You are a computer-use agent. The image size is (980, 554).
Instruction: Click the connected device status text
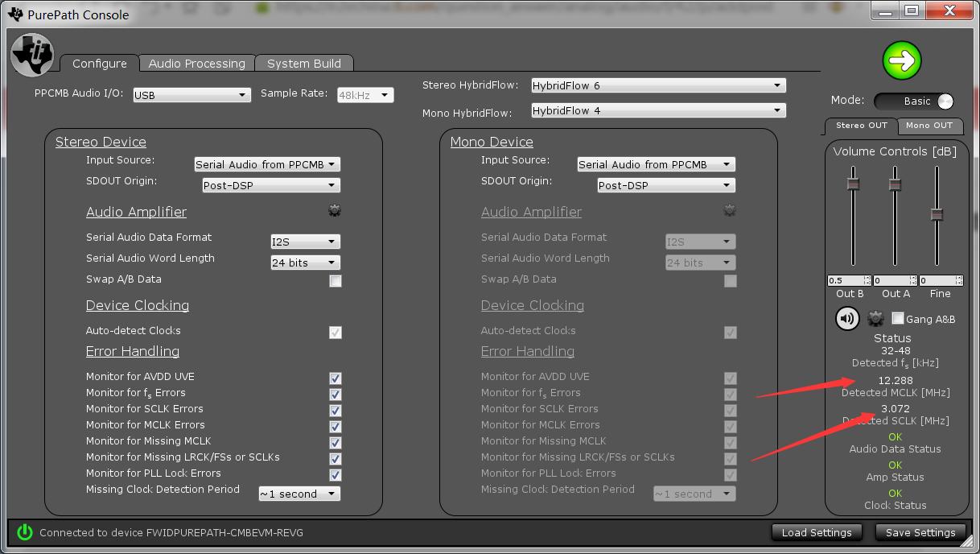(x=171, y=533)
